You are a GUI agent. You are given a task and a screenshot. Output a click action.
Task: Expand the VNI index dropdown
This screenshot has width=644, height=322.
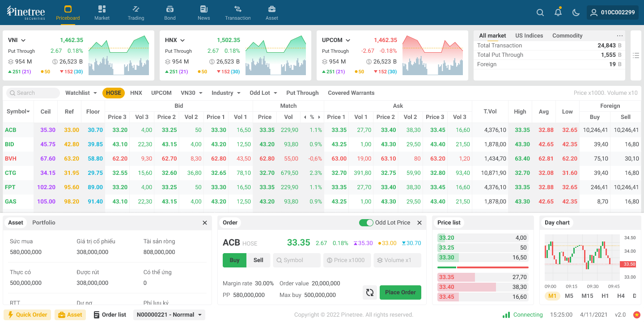(x=23, y=40)
